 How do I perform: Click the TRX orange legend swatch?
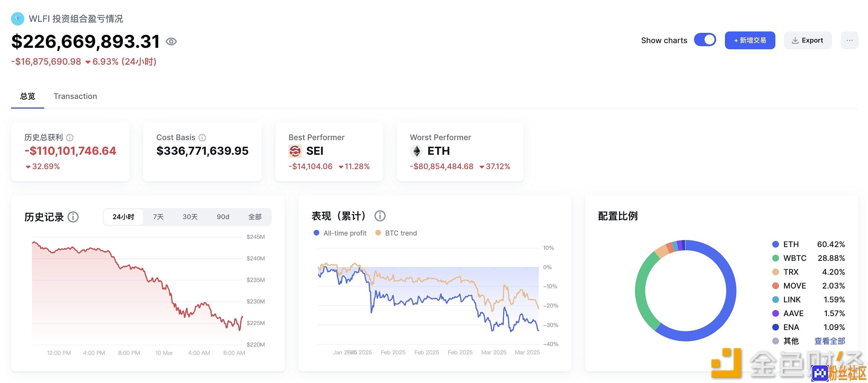(776, 272)
